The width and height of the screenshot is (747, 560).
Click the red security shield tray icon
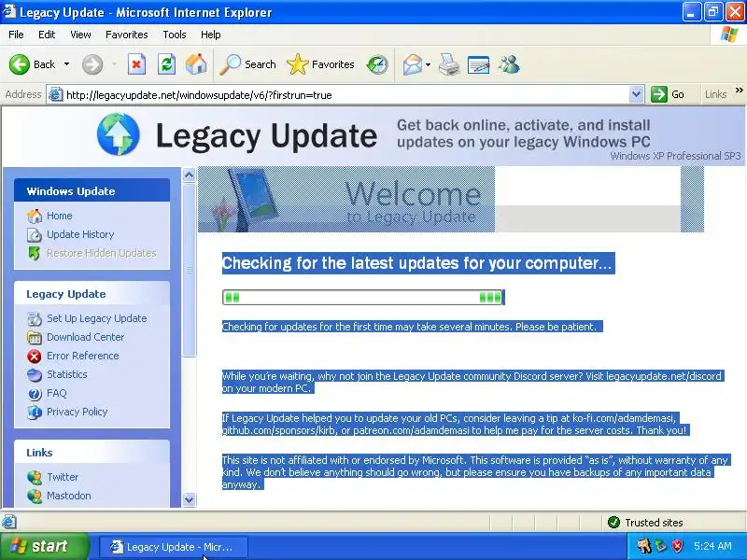coord(678,546)
